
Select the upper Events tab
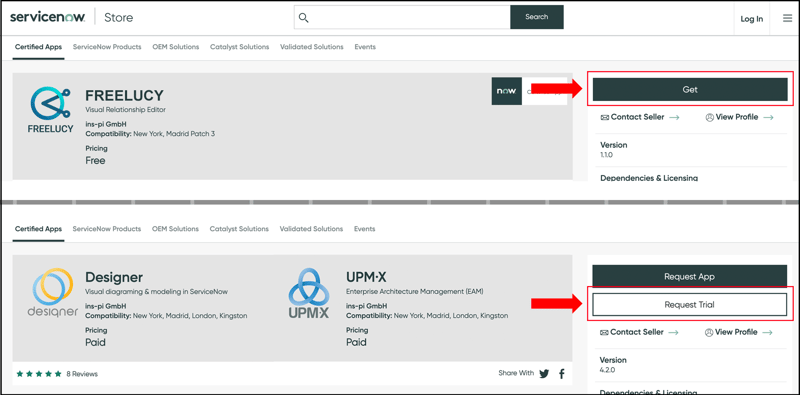coord(365,47)
